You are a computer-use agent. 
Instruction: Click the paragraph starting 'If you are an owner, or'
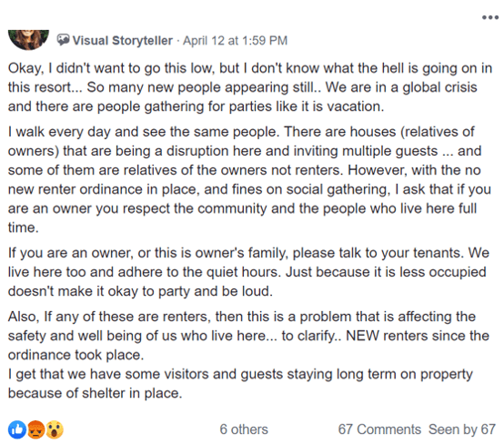(248, 272)
